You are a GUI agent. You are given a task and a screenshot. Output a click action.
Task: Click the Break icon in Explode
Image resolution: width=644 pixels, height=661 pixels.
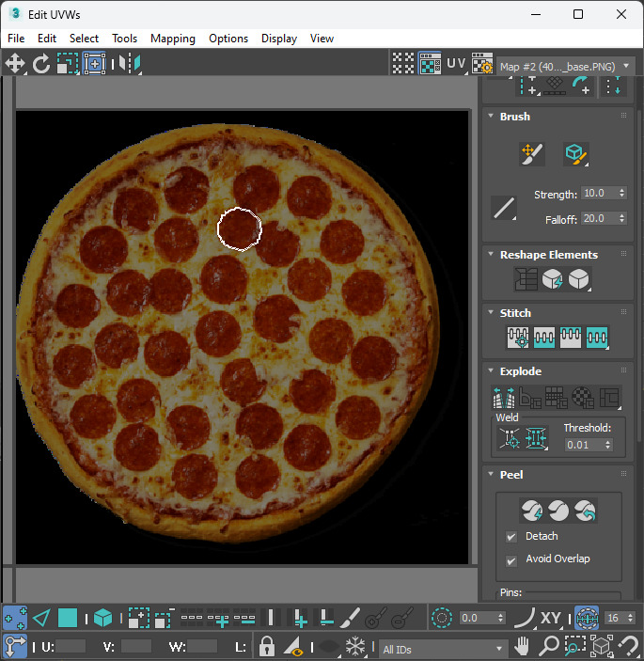[x=504, y=398]
